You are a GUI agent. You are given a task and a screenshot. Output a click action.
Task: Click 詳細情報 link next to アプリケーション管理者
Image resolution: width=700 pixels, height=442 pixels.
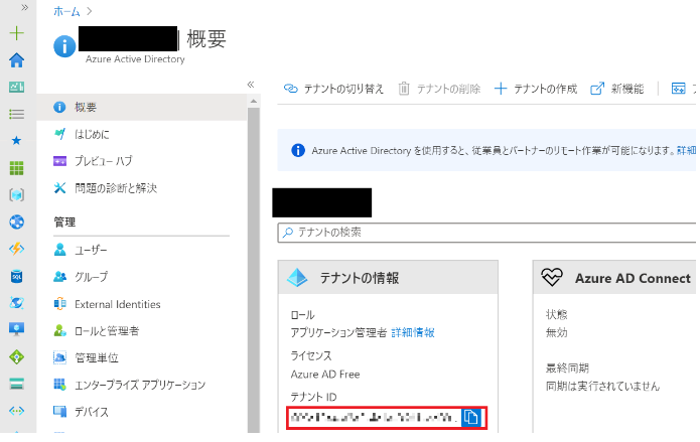click(x=412, y=333)
